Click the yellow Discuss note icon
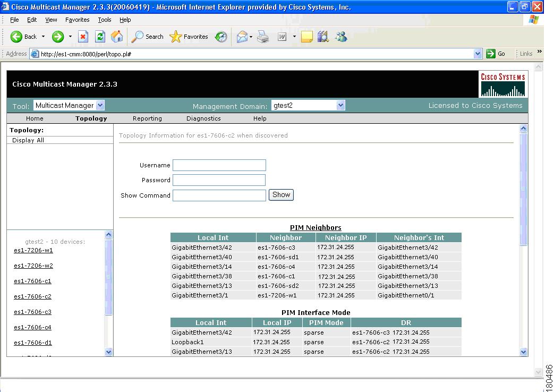Viewport: 554px width, 392px height. click(x=306, y=37)
